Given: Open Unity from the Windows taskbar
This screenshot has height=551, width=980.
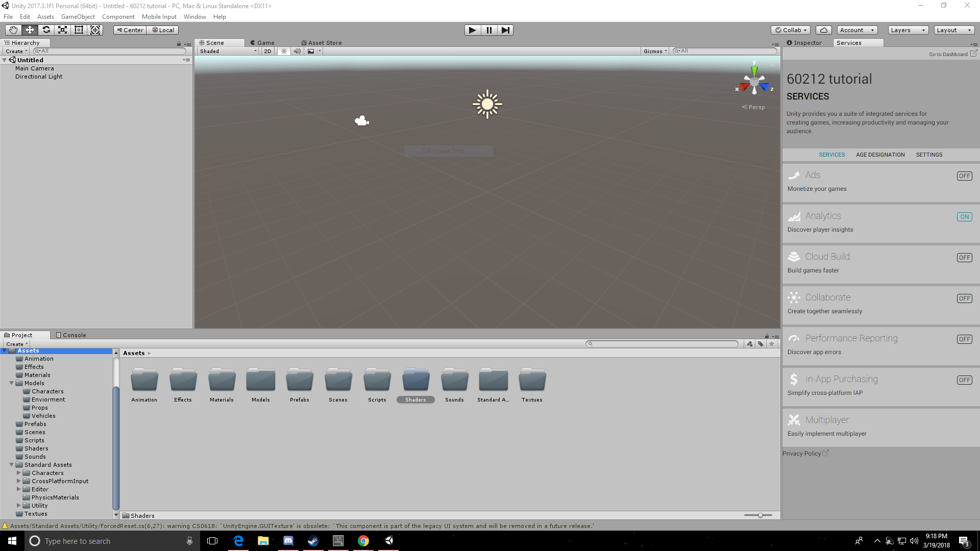Looking at the screenshot, I should coord(389,541).
